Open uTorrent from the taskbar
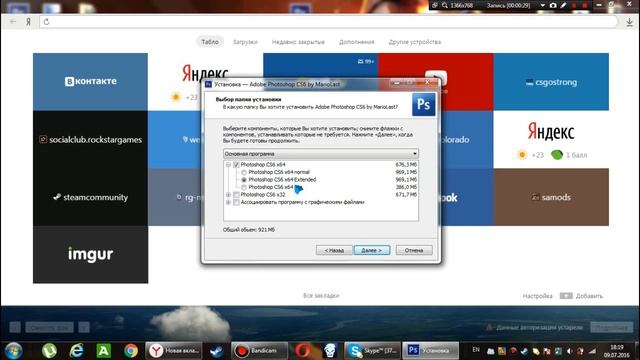The image size is (640, 360). click(49, 351)
